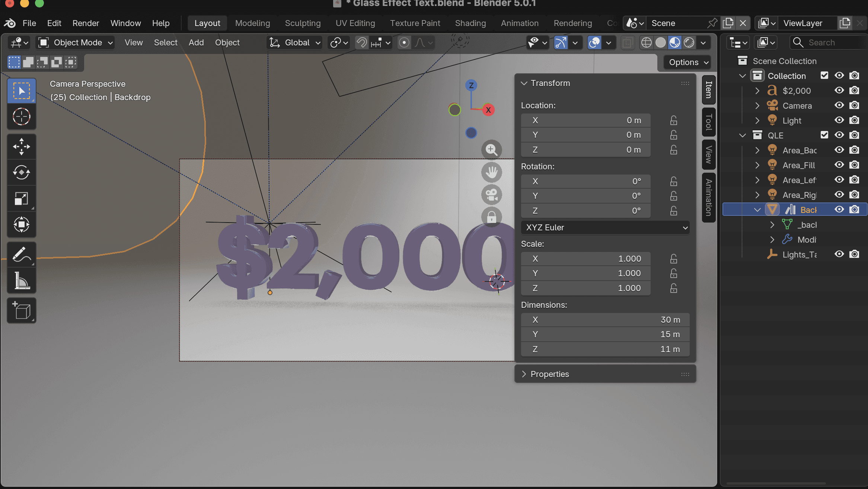
Task: Click the Scale X value field
Action: click(x=585, y=259)
